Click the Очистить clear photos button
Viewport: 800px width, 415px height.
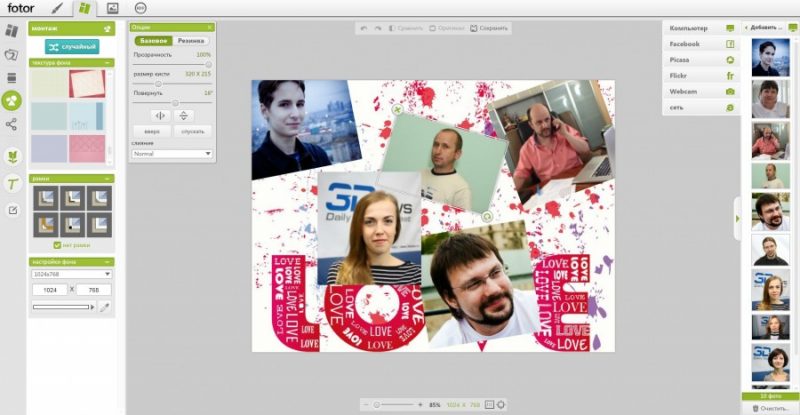(770, 408)
